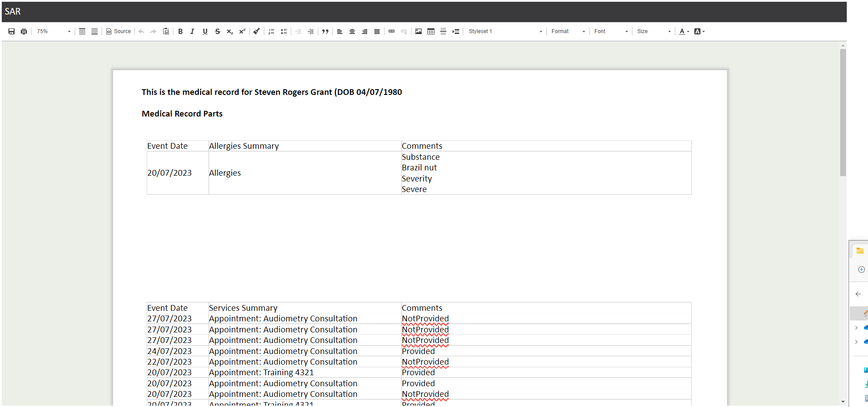The height and width of the screenshot is (407, 868).
Task: Insert an image using the image icon
Action: pos(418,31)
